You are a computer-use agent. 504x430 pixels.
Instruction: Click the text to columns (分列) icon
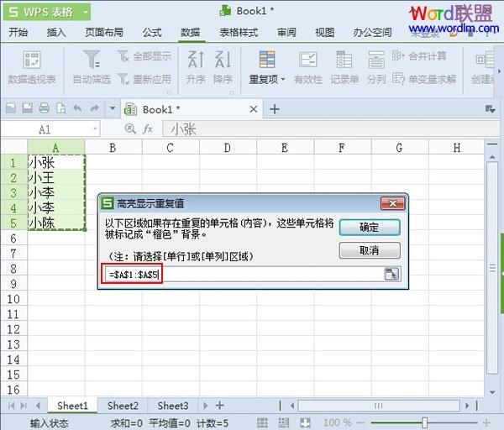375,60
